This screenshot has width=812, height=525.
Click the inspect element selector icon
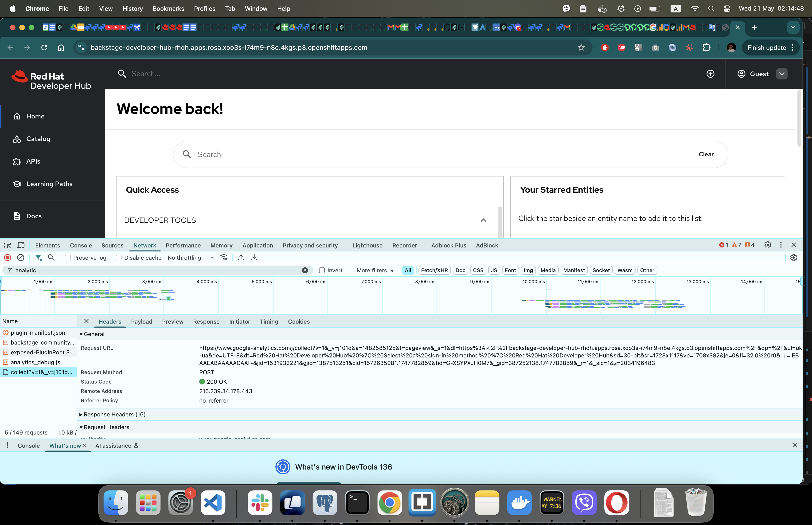(x=8, y=245)
